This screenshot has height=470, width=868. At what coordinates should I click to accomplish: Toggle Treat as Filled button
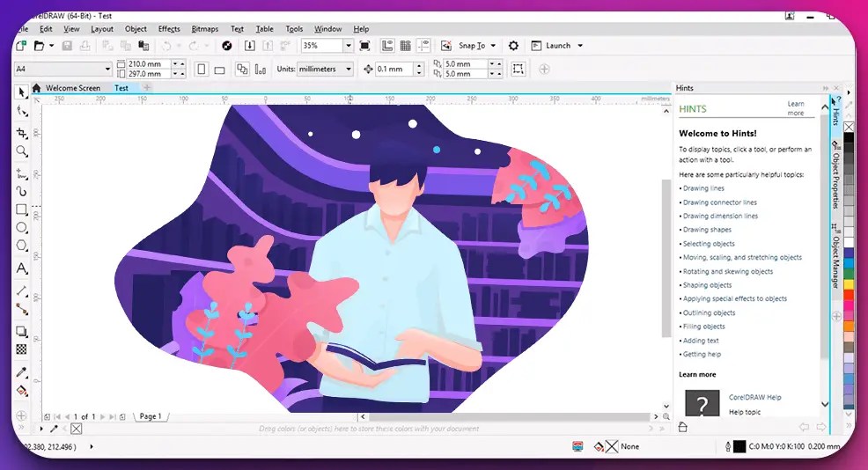point(519,69)
